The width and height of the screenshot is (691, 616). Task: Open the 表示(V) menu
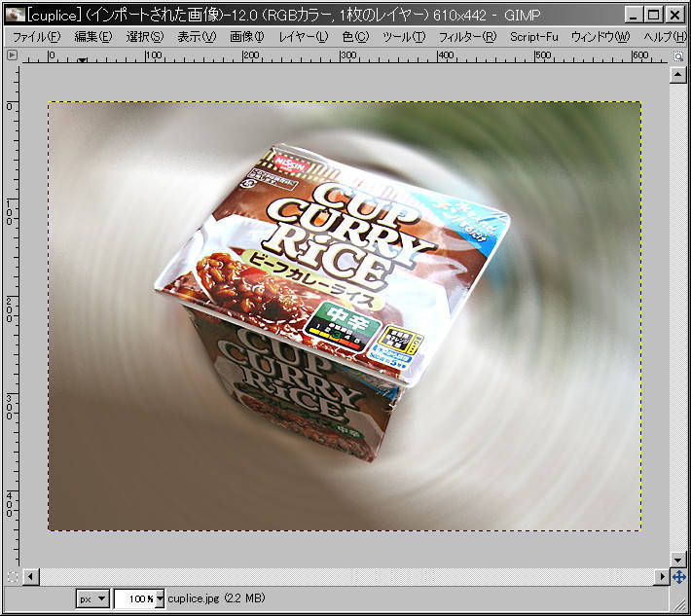click(x=197, y=37)
